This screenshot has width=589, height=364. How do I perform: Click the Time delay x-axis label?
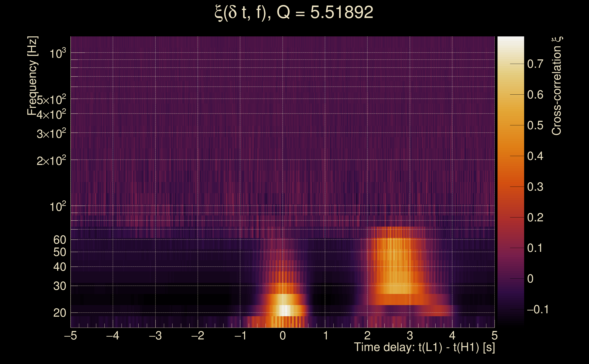(x=424, y=347)
